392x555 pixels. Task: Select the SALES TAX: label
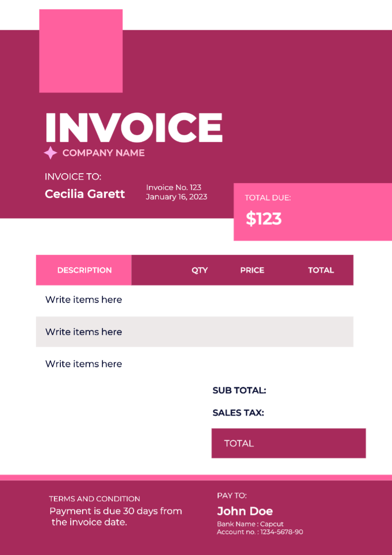(x=238, y=413)
